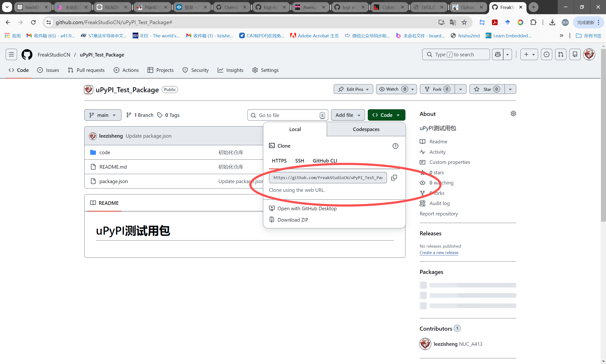Open the Actions repository tab
The height and width of the screenshot is (364, 606).
pyautogui.click(x=126, y=70)
